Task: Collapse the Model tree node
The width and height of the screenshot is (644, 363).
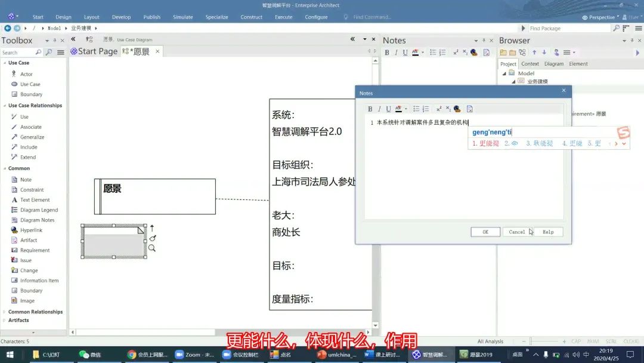Action: click(x=504, y=73)
